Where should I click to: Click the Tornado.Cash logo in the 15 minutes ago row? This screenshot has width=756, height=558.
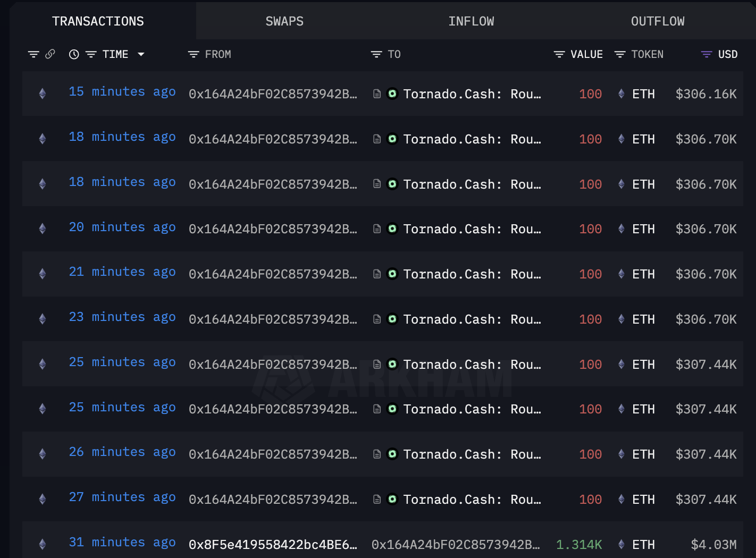(x=392, y=94)
